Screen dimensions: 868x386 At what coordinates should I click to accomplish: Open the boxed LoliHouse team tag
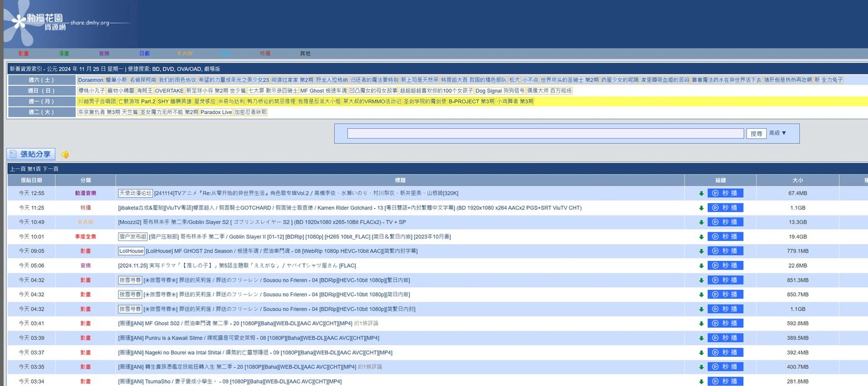coord(131,251)
